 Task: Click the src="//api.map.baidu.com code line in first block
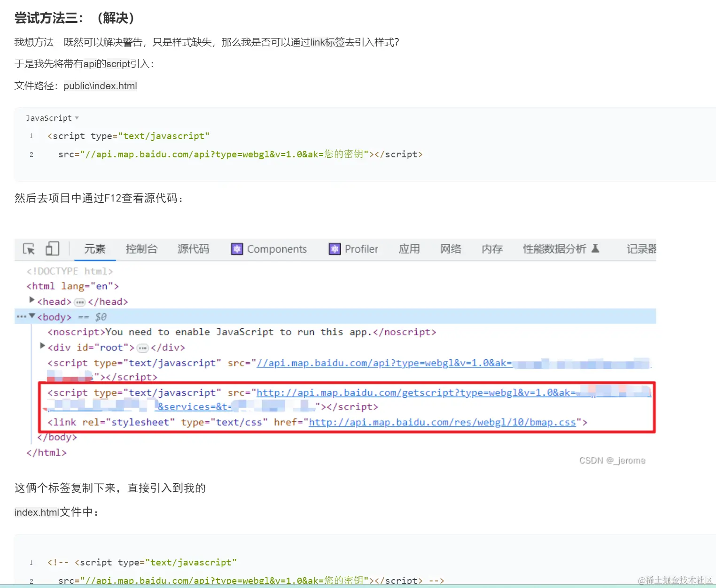[241, 155]
